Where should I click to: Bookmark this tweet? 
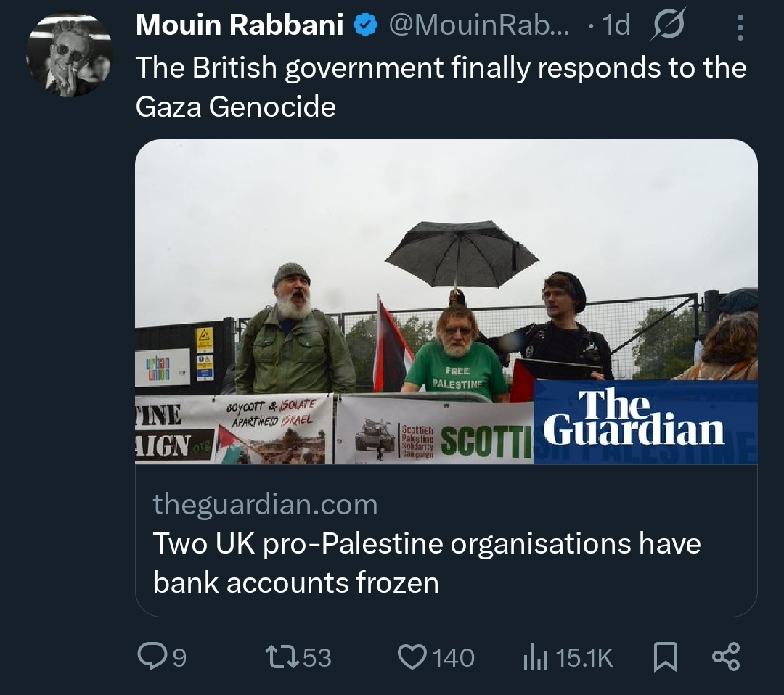(x=666, y=657)
